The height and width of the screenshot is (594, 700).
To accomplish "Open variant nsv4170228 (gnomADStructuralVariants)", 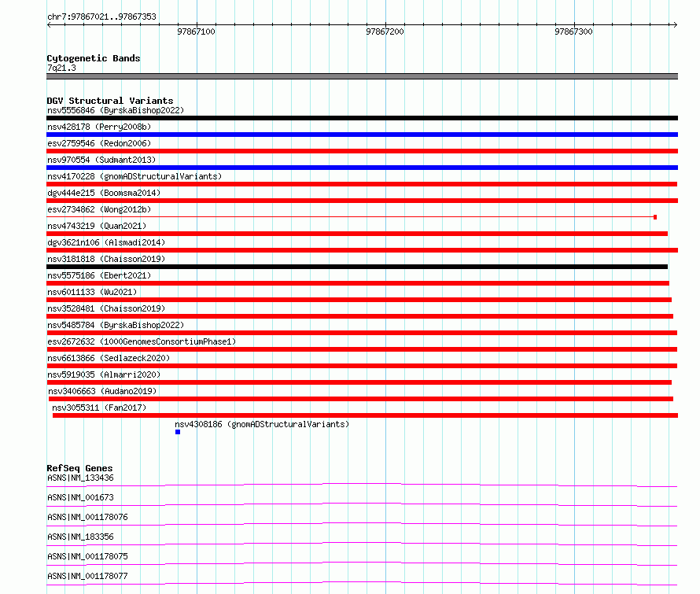I will [x=134, y=176].
